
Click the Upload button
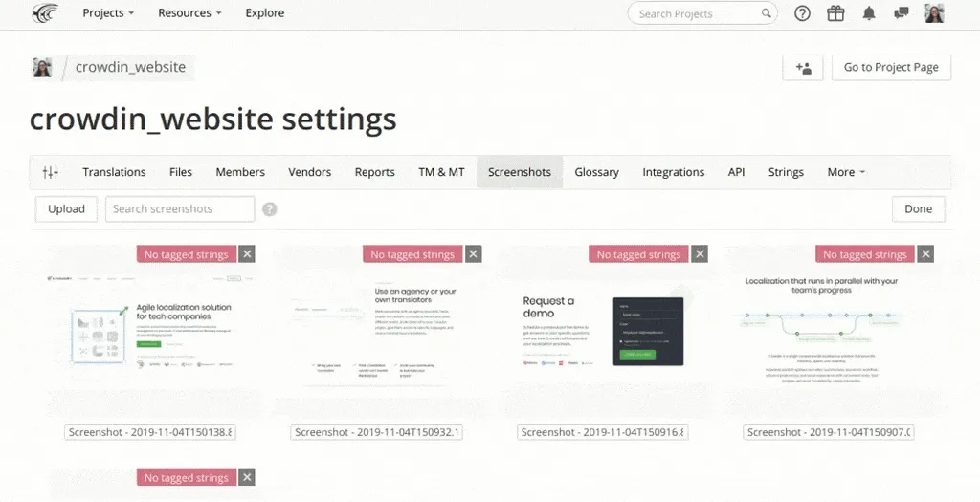tap(66, 209)
